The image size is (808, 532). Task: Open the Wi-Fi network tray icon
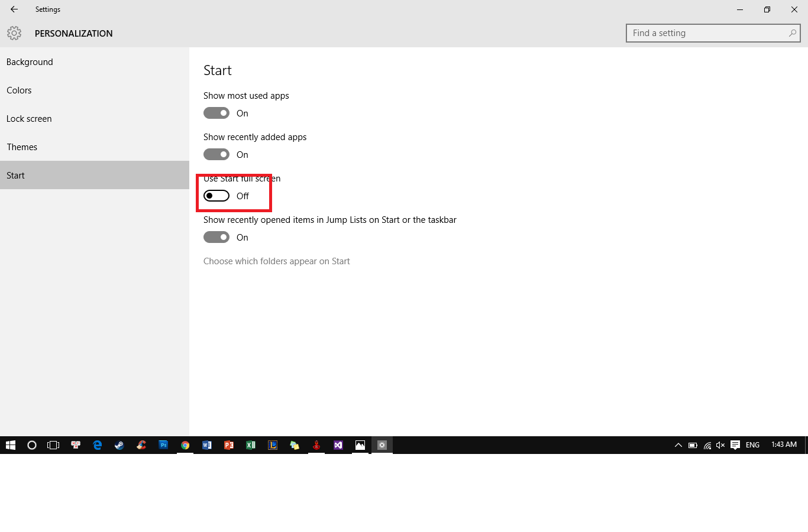pos(707,445)
